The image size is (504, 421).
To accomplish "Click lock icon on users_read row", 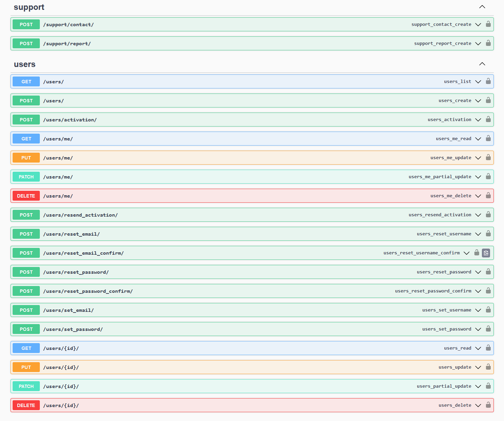I will tap(488, 348).
